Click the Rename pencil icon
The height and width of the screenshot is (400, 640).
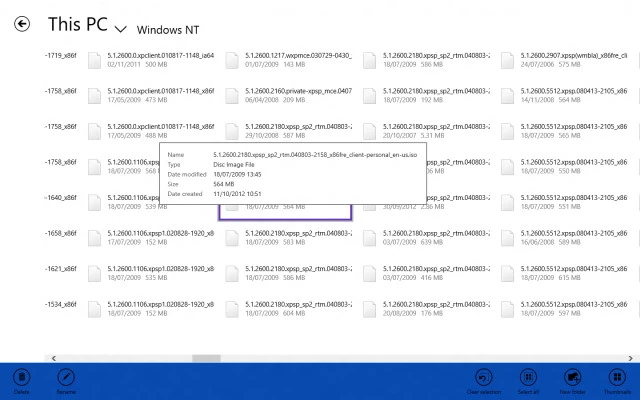(x=67, y=378)
